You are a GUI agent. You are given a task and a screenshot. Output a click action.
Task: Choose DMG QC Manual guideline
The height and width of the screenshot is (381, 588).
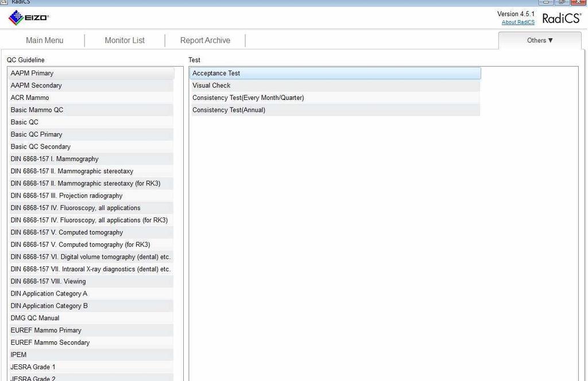point(91,318)
